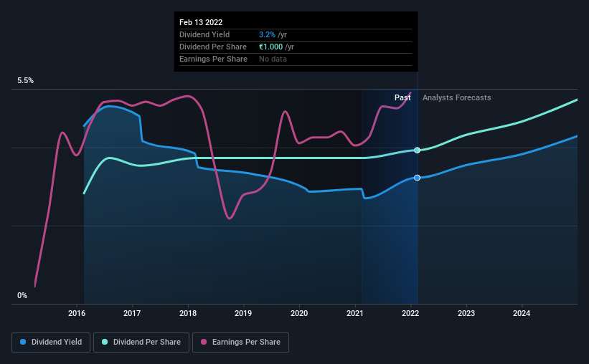Toggle the Dividend Per Share legend button
The height and width of the screenshot is (364, 589).
pyautogui.click(x=141, y=343)
